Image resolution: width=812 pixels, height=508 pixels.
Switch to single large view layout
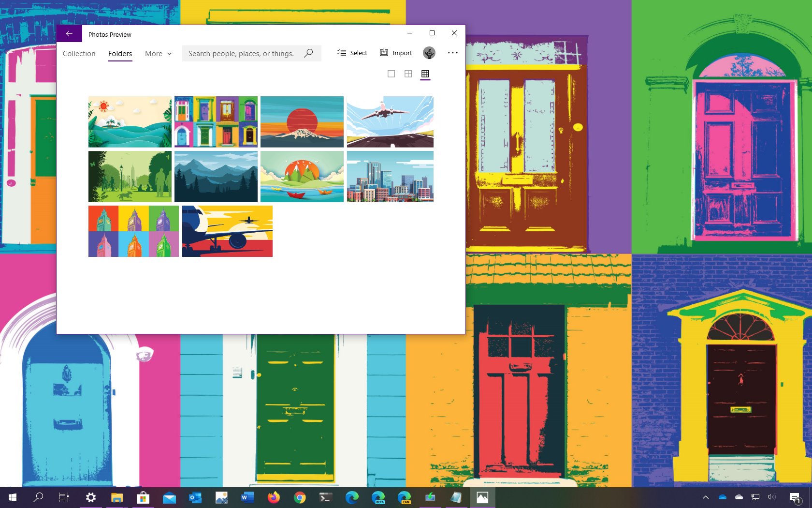point(391,74)
